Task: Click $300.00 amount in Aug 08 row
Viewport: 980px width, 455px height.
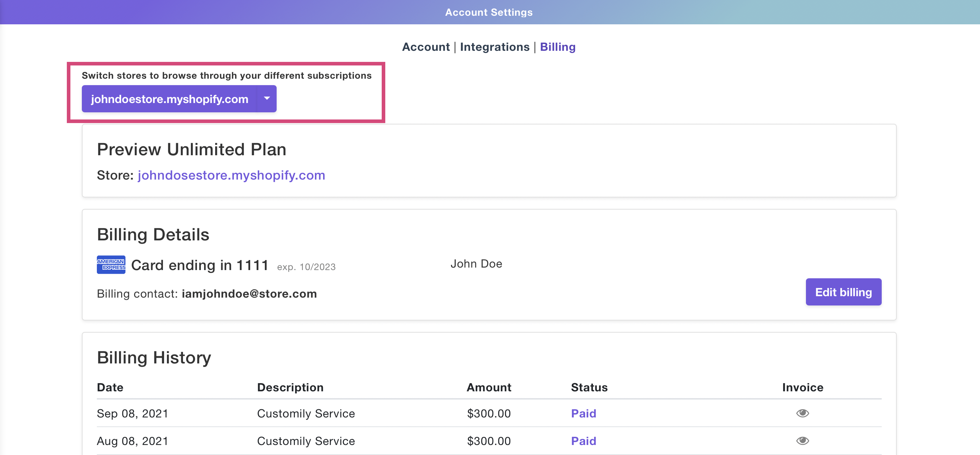Action: tap(489, 441)
